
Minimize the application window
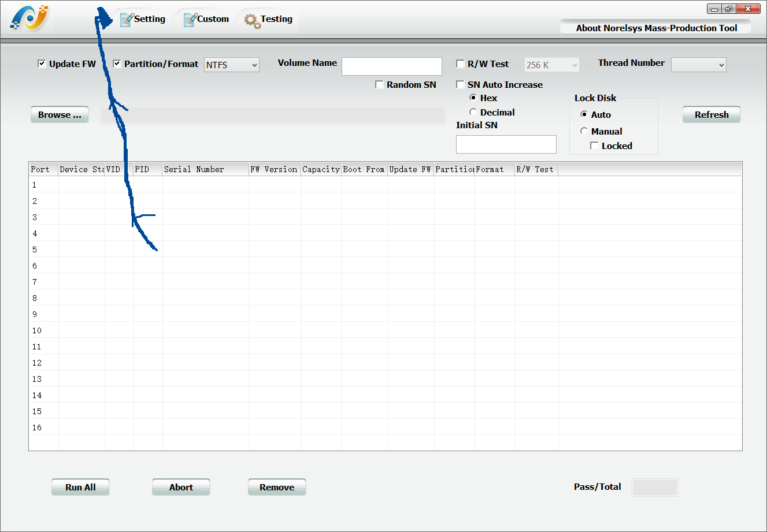[714, 9]
